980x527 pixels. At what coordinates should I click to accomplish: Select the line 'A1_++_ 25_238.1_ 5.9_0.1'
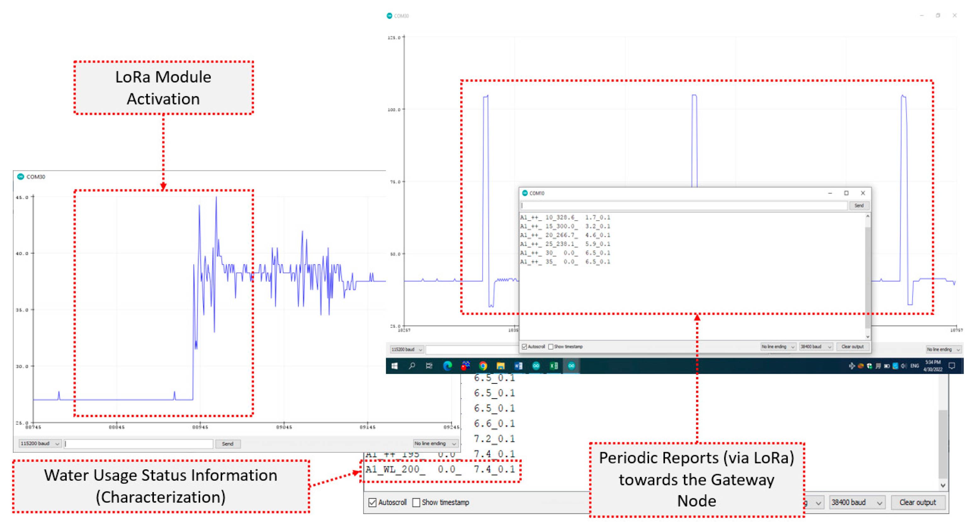coord(565,244)
